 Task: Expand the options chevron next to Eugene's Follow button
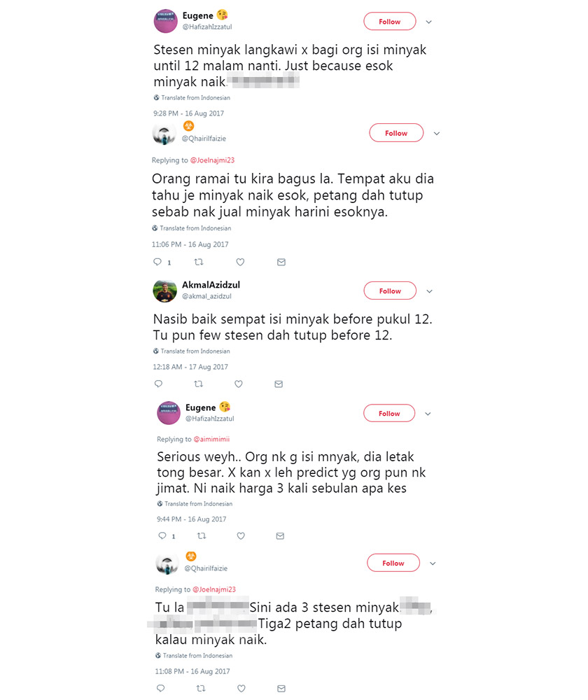click(428, 22)
